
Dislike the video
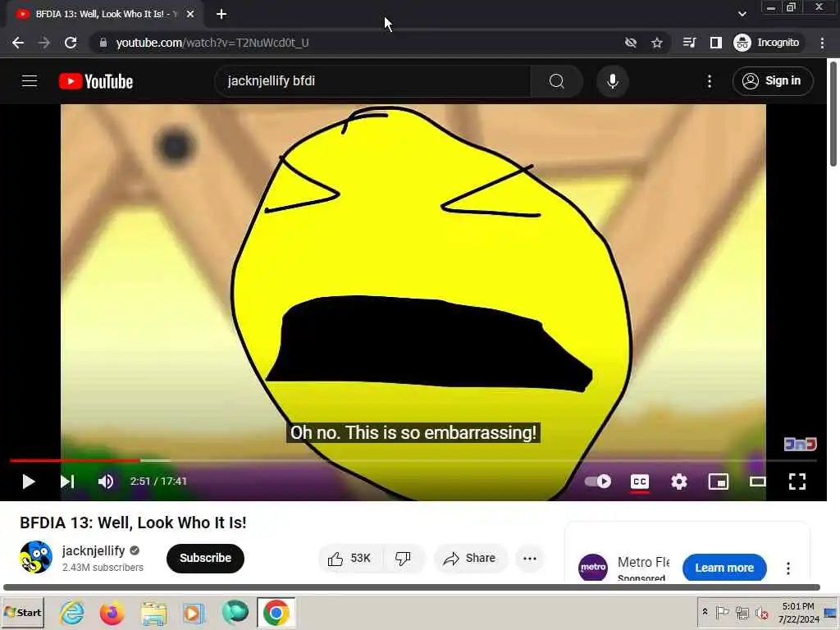coord(404,558)
